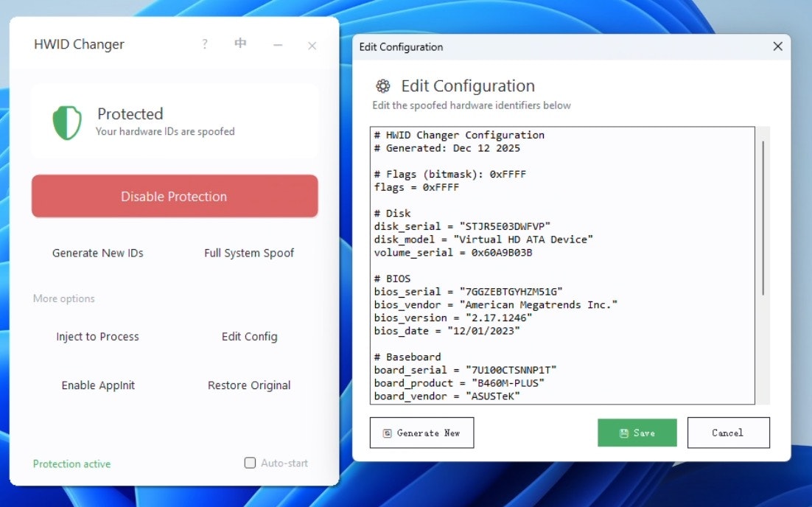
Task: Click the '# Generated: Dec 12 2025' line
Action: pyautogui.click(x=447, y=148)
